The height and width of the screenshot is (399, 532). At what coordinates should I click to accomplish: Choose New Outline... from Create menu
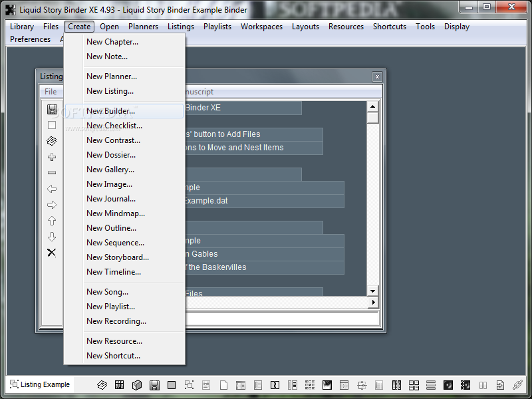tap(111, 227)
